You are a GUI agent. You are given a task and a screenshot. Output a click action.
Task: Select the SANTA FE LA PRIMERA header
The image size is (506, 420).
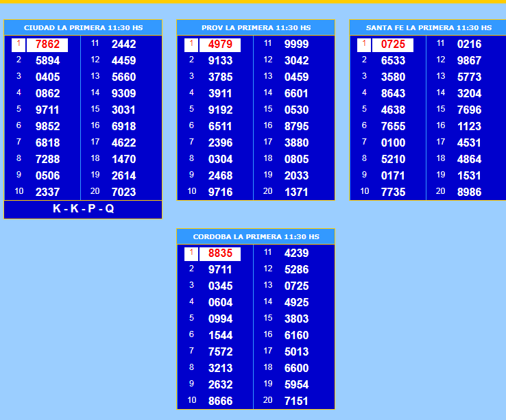click(429, 28)
